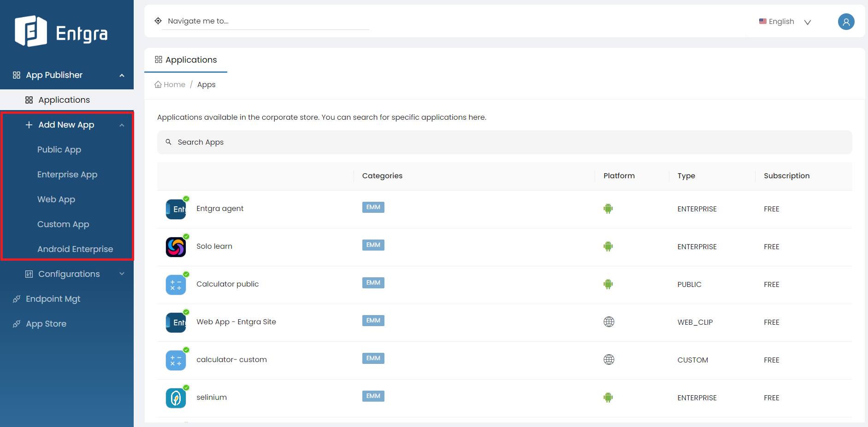Open the Entgra agent app name

220,209
